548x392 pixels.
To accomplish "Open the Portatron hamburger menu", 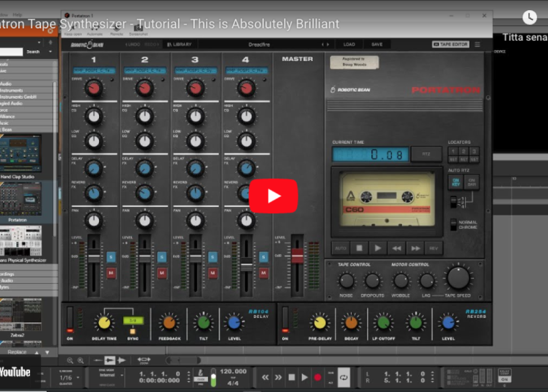I will click(477, 44).
